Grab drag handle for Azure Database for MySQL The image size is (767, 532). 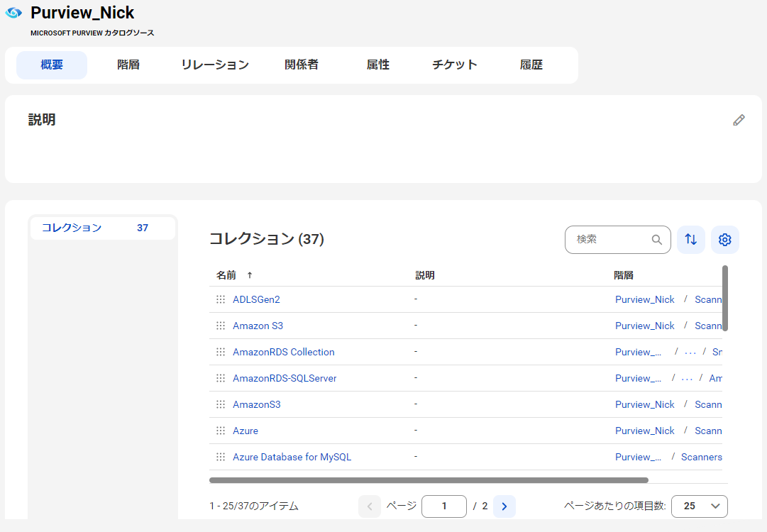(x=221, y=457)
